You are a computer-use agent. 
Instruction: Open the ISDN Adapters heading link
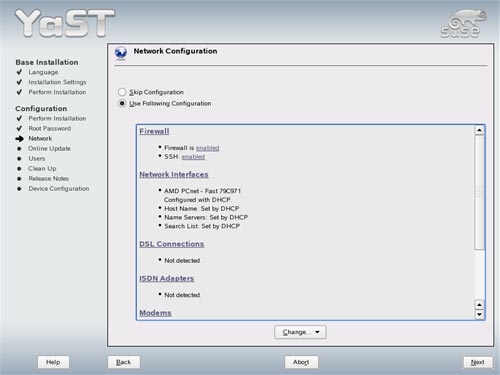[x=167, y=278]
